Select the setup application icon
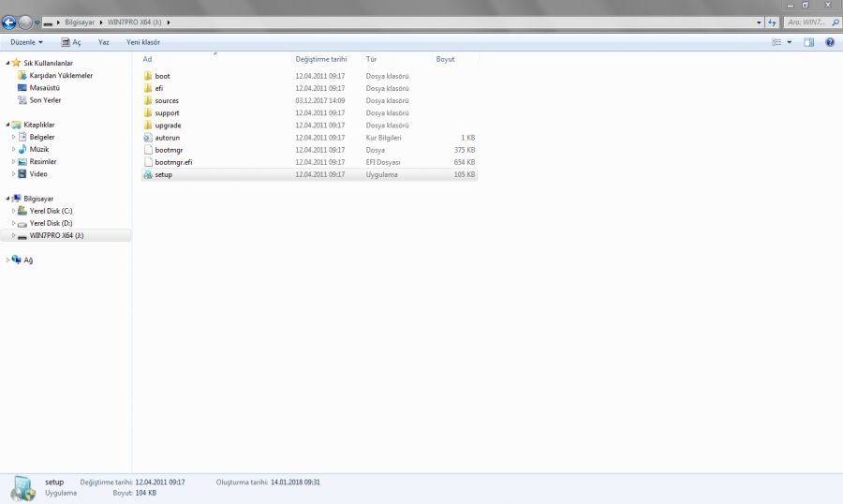 148,174
